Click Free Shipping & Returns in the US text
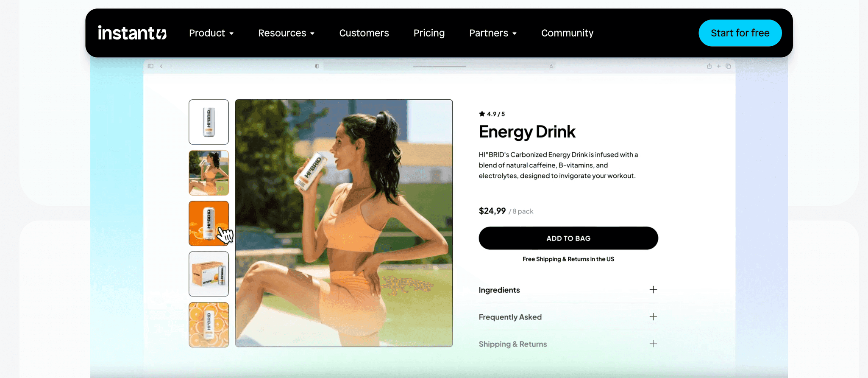868x378 pixels. 568,259
